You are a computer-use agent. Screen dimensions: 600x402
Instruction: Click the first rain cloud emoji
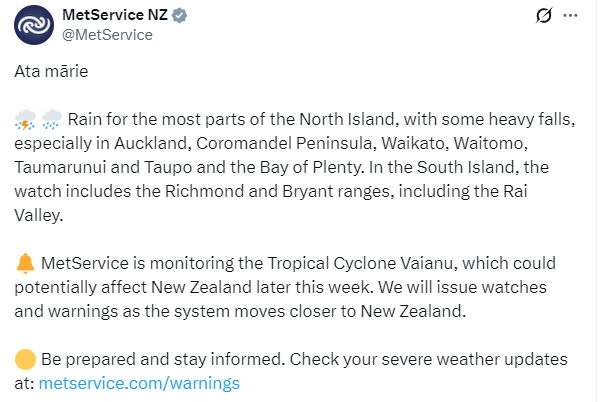pos(25,122)
